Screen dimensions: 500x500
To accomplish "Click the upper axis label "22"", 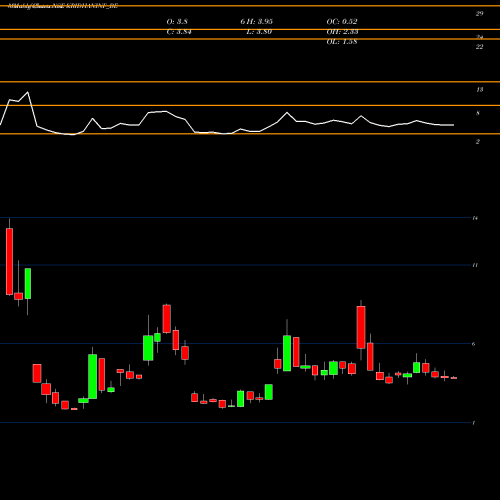I will pos(479,47).
